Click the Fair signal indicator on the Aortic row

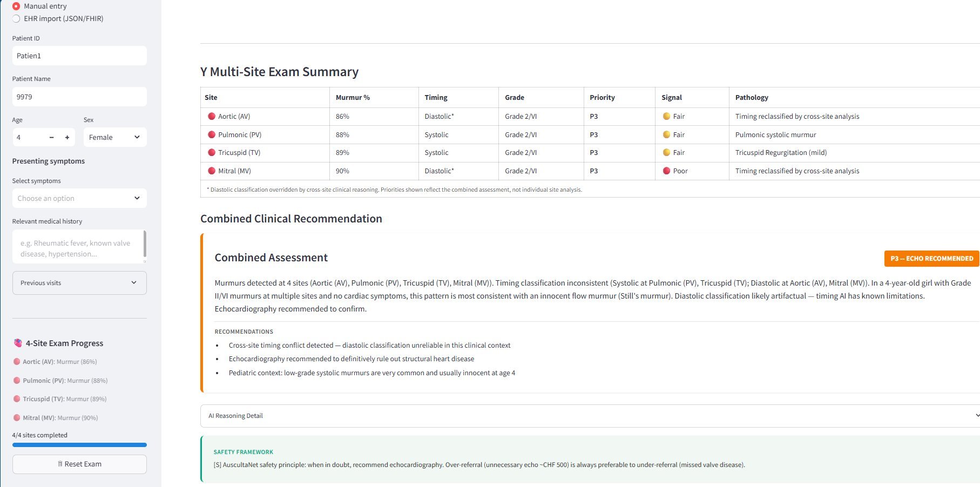tap(667, 116)
